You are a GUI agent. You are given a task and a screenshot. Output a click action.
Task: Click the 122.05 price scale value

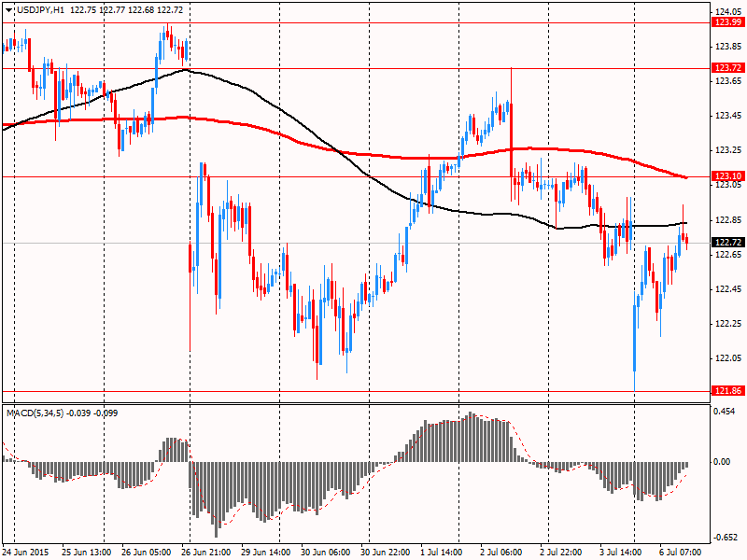tap(728, 358)
